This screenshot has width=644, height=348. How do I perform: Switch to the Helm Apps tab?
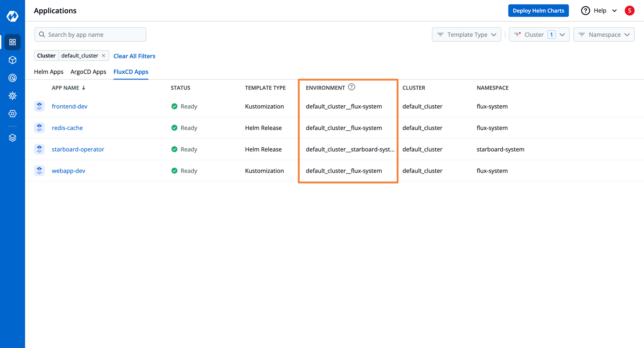[x=49, y=71]
